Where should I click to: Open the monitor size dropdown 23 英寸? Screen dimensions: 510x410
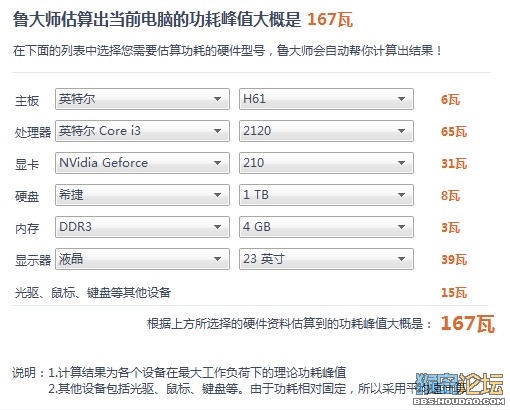point(326,259)
